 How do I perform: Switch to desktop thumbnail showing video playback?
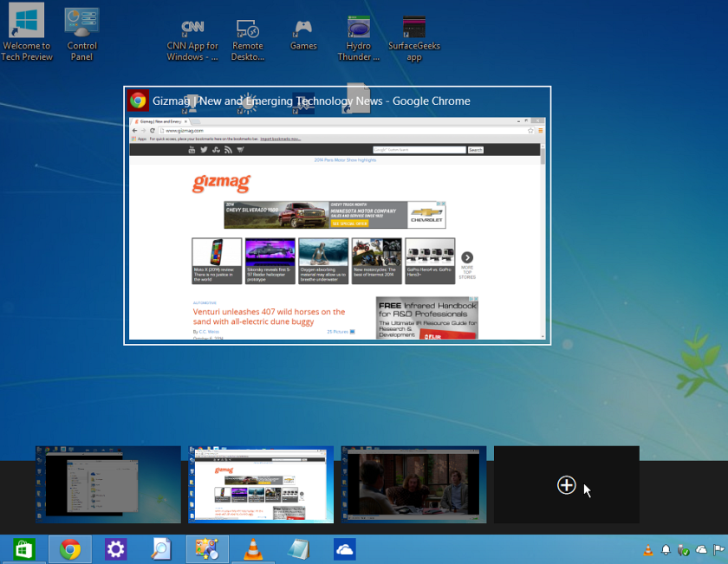pos(413,484)
